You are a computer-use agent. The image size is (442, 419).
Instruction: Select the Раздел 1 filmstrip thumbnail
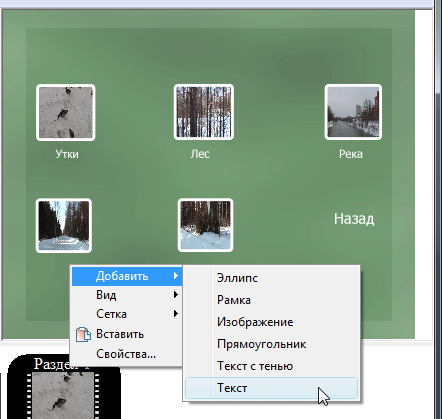click(64, 387)
